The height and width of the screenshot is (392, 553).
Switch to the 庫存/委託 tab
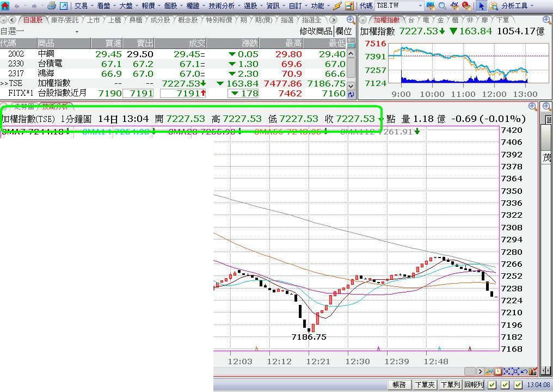tap(65, 20)
